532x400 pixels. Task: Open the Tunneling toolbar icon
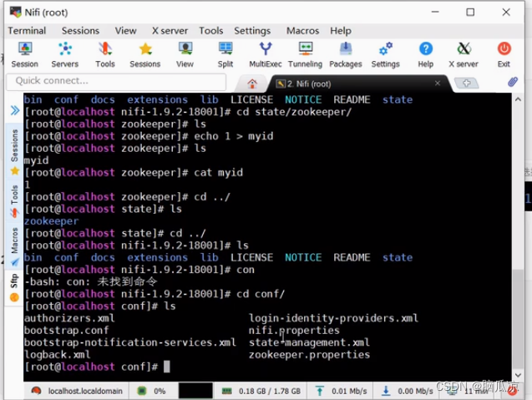click(x=306, y=54)
